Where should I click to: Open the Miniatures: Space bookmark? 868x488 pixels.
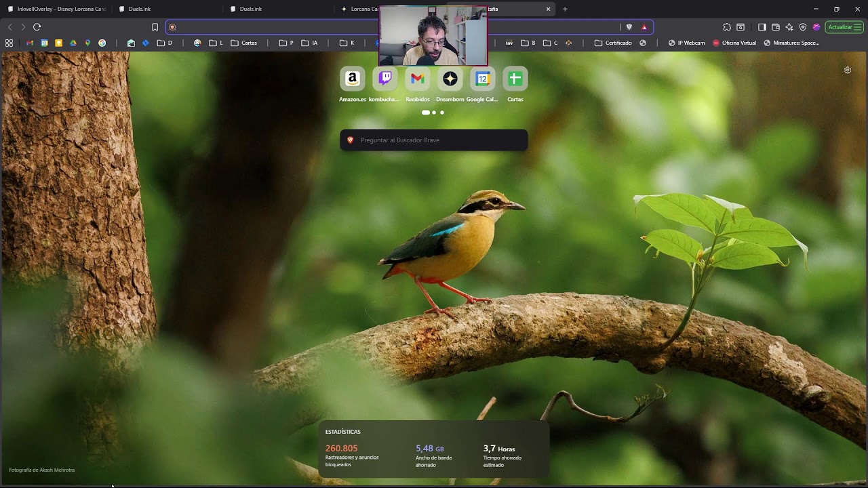point(791,43)
